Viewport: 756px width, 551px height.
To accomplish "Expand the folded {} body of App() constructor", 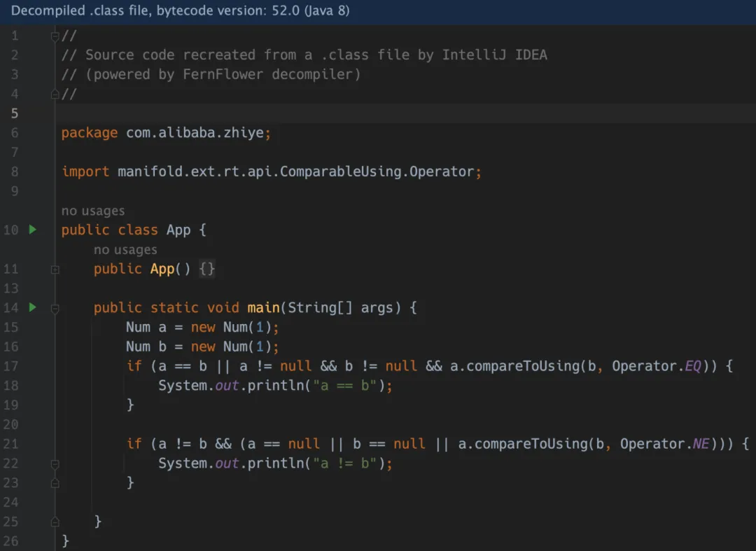I will [206, 269].
